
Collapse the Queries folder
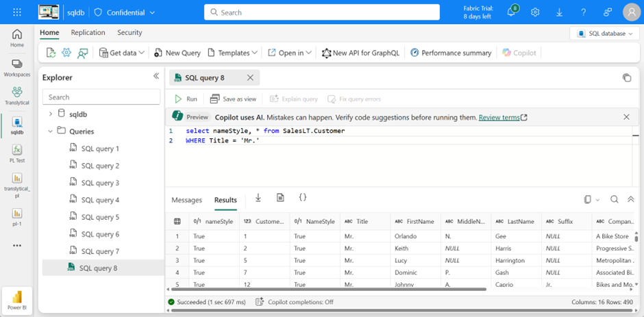pos(50,131)
